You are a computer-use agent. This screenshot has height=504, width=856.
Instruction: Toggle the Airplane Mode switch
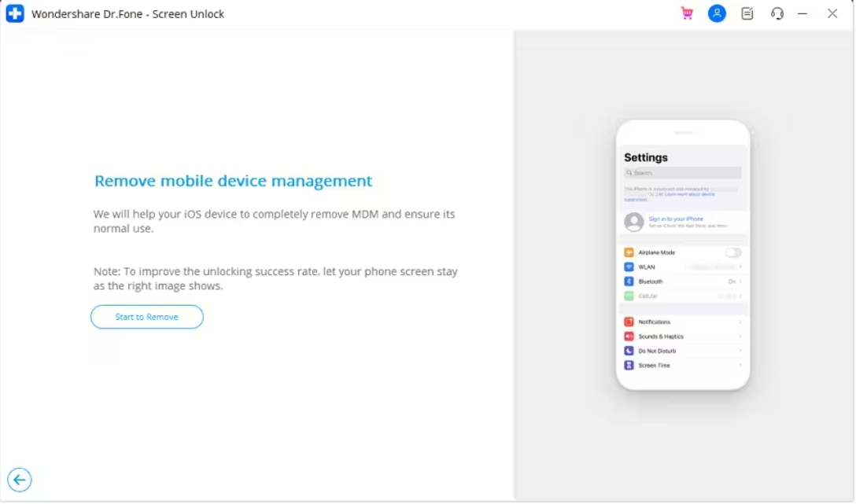(x=732, y=252)
